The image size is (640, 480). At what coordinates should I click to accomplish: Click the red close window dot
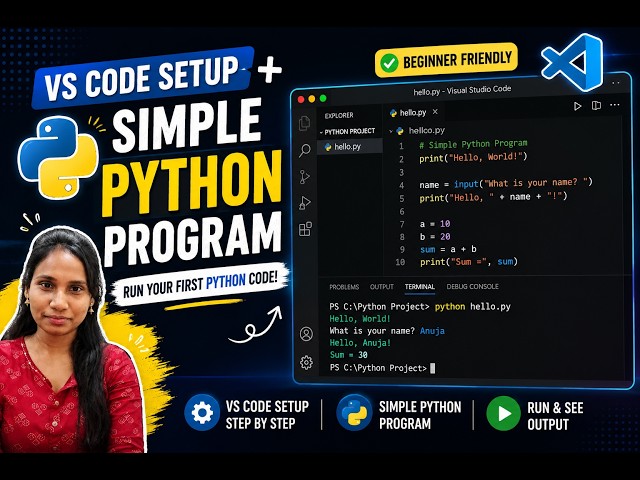(x=301, y=99)
